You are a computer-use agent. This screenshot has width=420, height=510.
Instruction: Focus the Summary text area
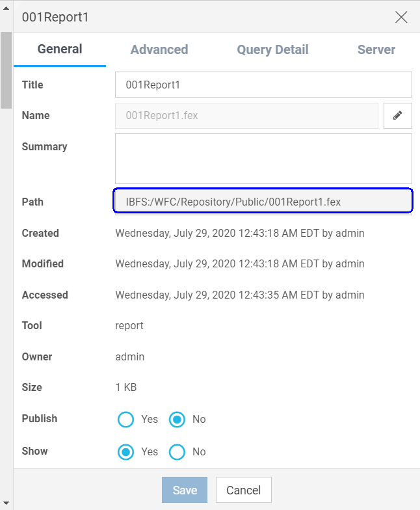coord(263,159)
